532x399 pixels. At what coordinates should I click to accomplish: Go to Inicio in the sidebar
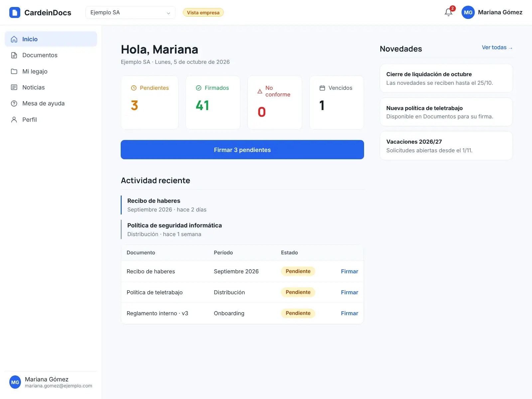(x=51, y=39)
